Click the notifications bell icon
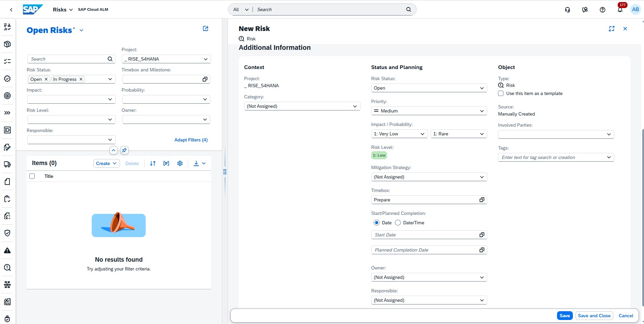Viewport: 644px width, 324px height. (x=620, y=10)
